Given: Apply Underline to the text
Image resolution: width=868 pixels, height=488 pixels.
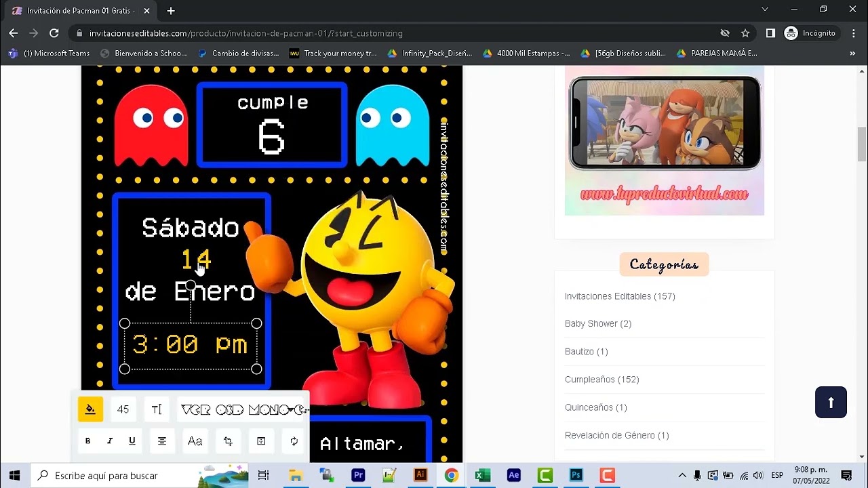Looking at the screenshot, I should click(x=132, y=441).
